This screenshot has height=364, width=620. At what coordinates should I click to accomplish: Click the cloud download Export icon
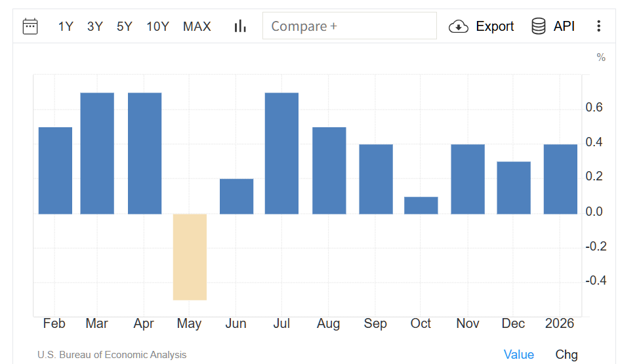pyautogui.click(x=458, y=26)
